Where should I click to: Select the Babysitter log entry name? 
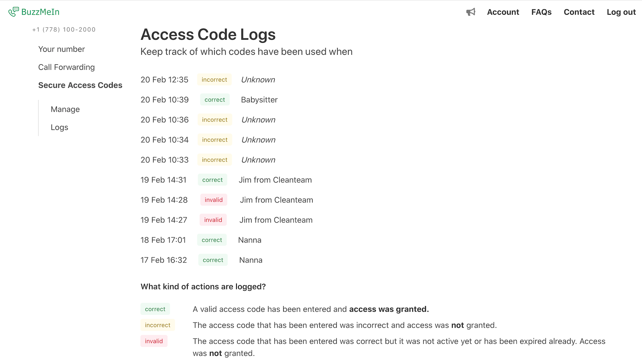[259, 100]
